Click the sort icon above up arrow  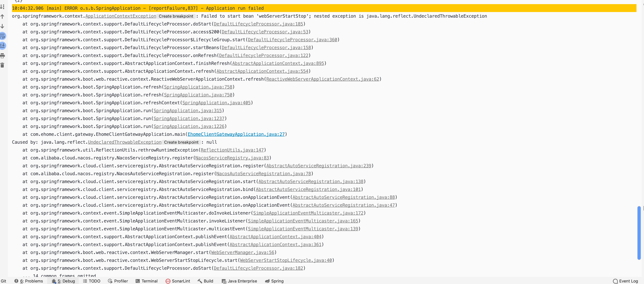[2, 7]
